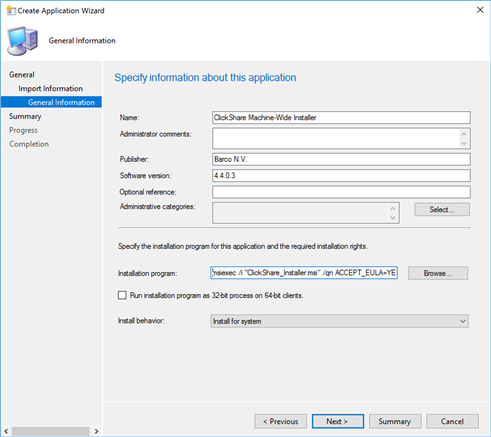Jump to Summary step in sidebar
The image size is (491, 437).
[25, 116]
